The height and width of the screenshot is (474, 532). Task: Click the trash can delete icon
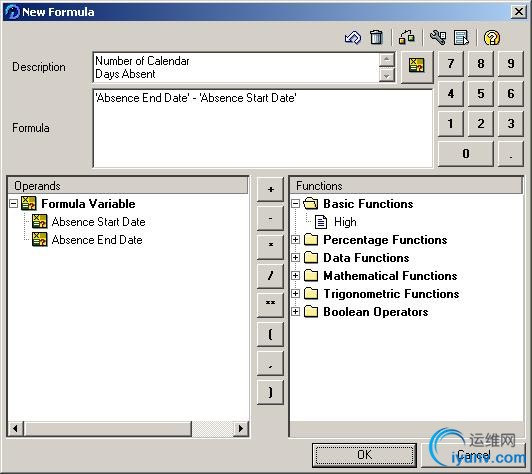point(376,37)
